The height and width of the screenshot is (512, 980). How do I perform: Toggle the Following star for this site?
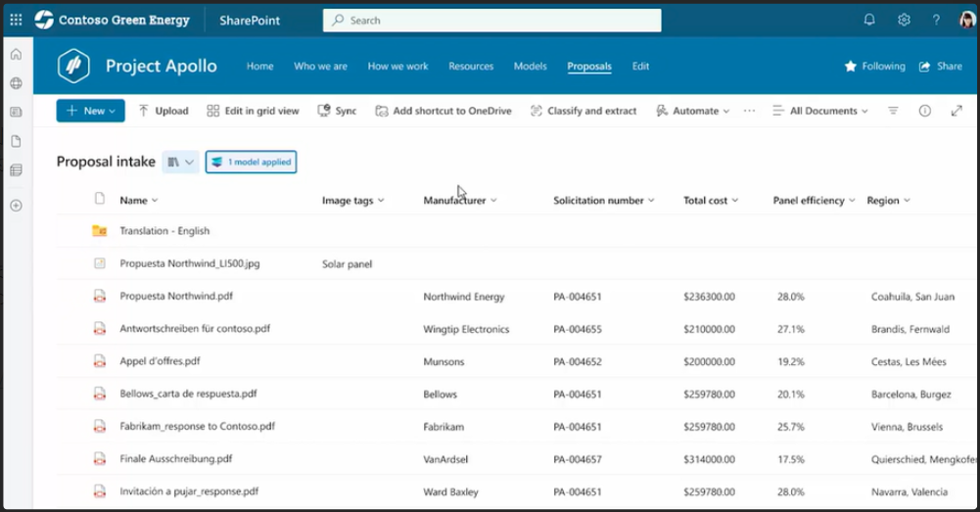[x=874, y=67]
